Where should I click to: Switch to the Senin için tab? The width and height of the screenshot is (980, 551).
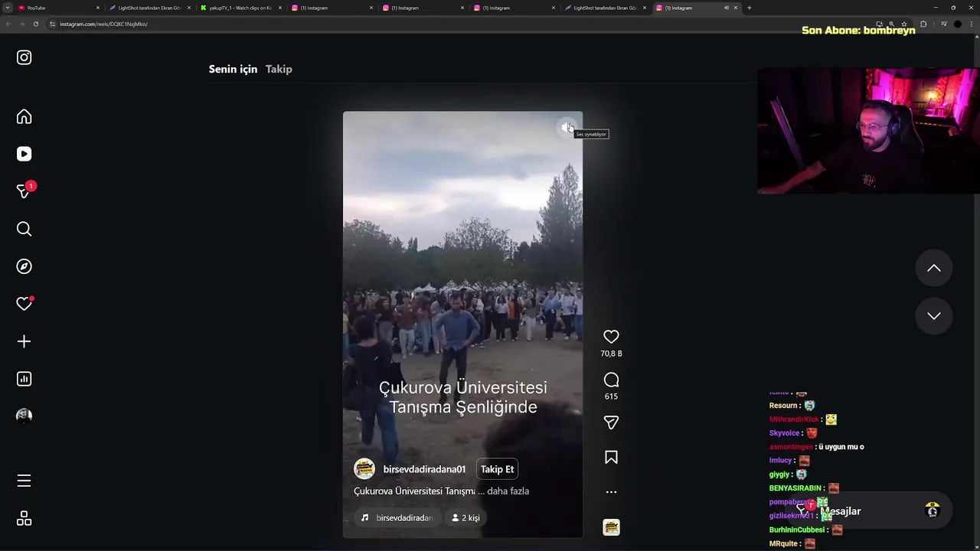pyautogui.click(x=233, y=69)
